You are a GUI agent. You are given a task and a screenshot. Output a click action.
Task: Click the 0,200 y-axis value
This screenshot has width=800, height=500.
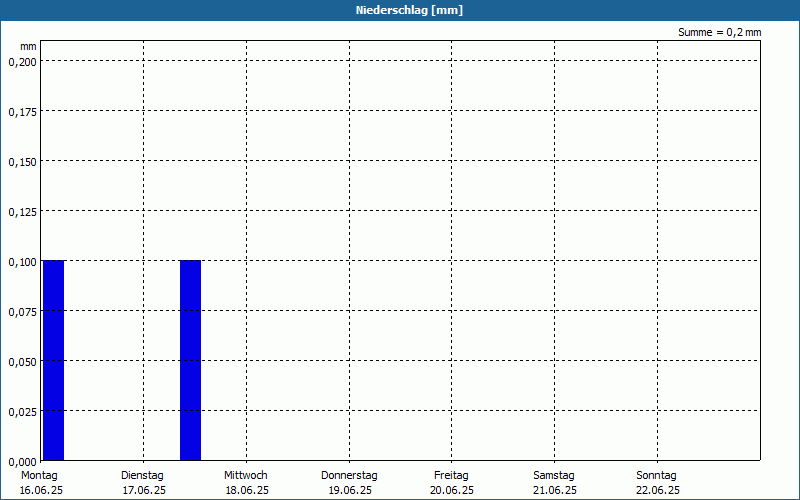(22, 62)
